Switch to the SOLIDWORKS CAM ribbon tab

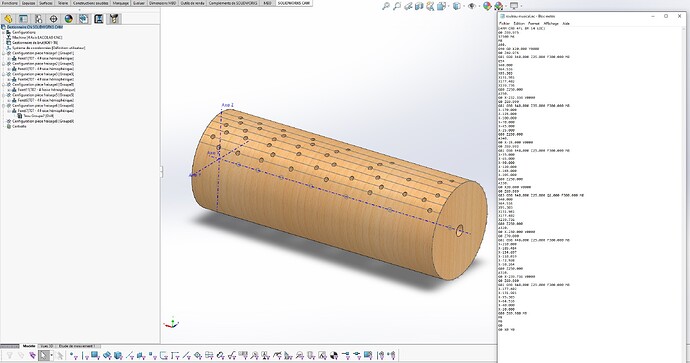pyautogui.click(x=294, y=3)
